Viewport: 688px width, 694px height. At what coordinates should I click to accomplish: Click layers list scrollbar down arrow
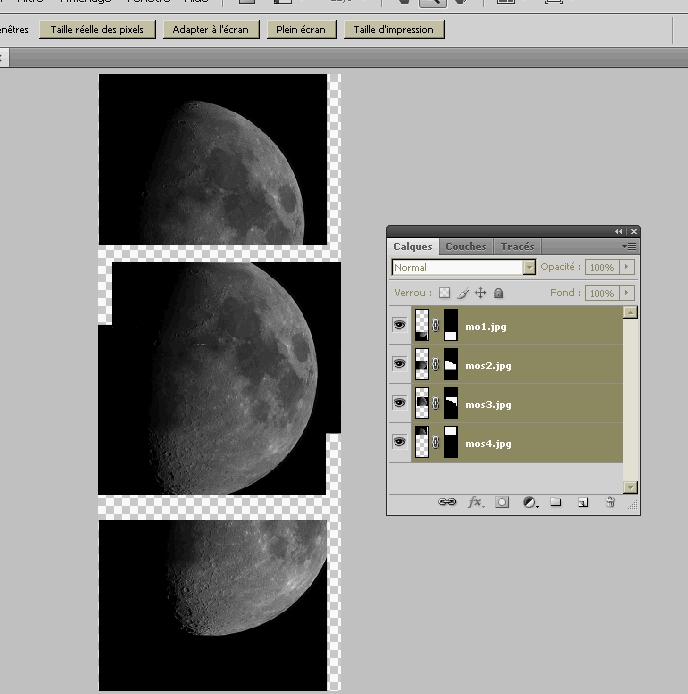(630, 487)
